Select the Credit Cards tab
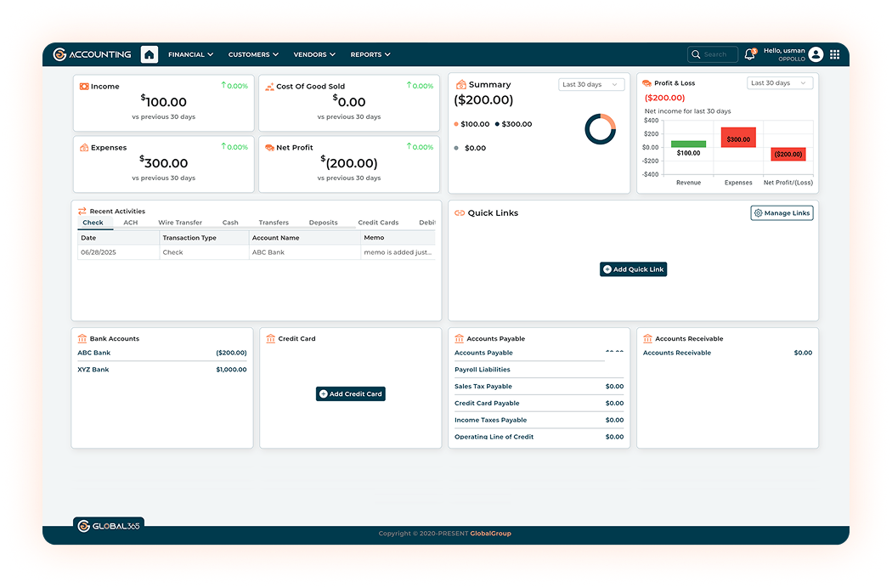The image size is (892, 588). 378,223
